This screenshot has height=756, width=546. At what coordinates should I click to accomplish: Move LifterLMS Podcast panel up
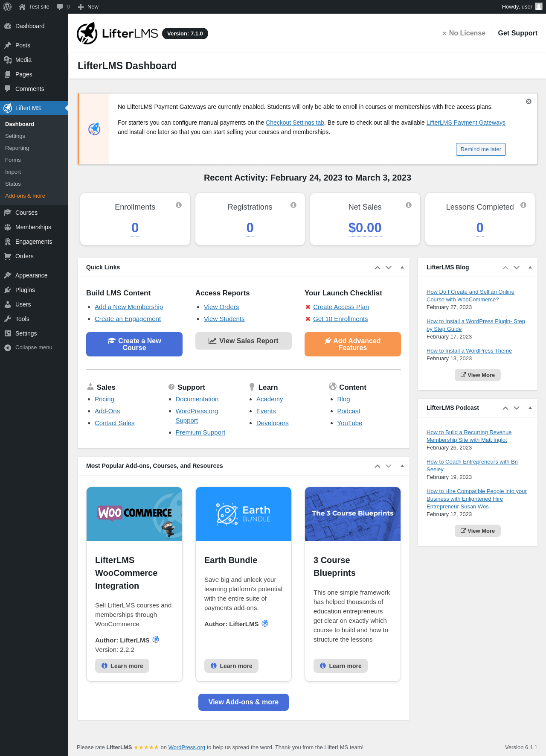[505, 408]
